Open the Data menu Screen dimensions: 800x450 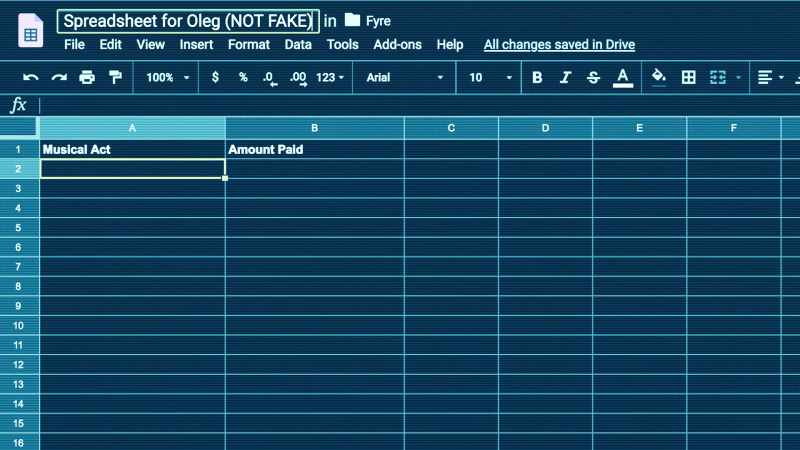click(x=298, y=45)
